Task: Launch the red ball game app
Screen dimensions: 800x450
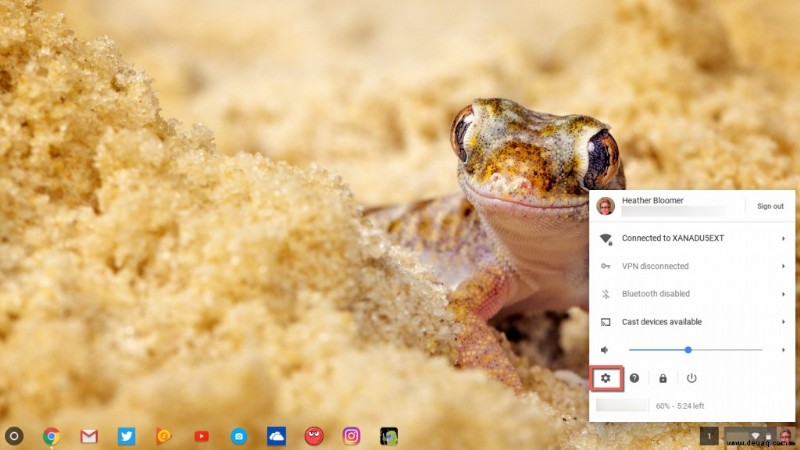Action: tap(314, 436)
